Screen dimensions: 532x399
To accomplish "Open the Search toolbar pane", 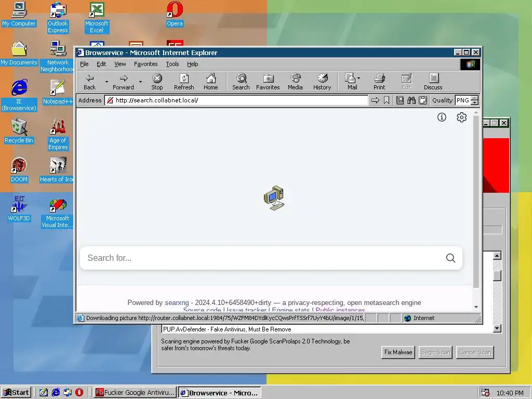I will pos(241,82).
